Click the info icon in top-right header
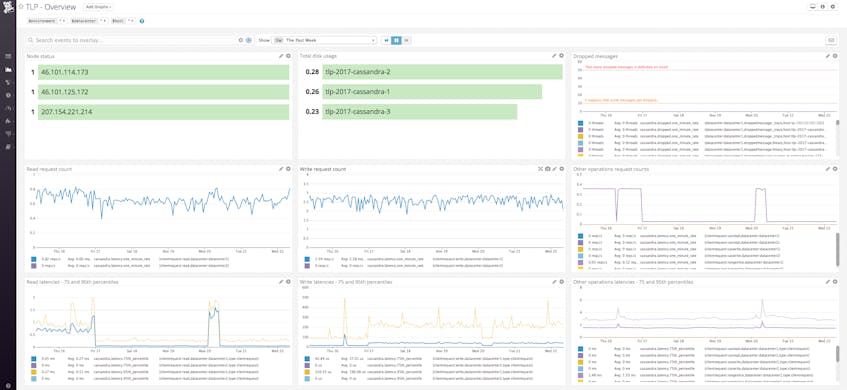The width and height of the screenshot is (847, 390). [822, 6]
